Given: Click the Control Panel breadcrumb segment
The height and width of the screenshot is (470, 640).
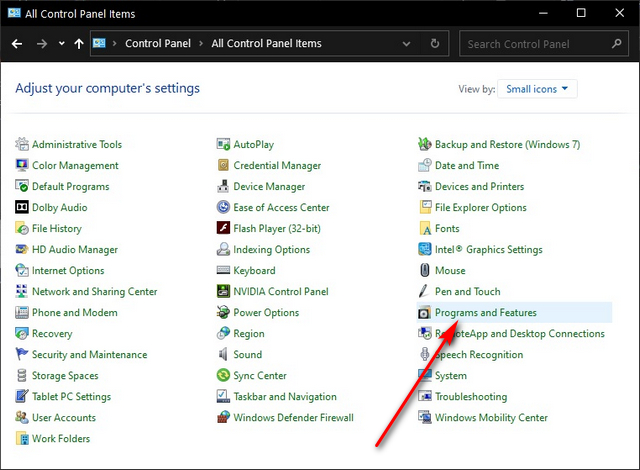Looking at the screenshot, I should pyautogui.click(x=158, y=44).
